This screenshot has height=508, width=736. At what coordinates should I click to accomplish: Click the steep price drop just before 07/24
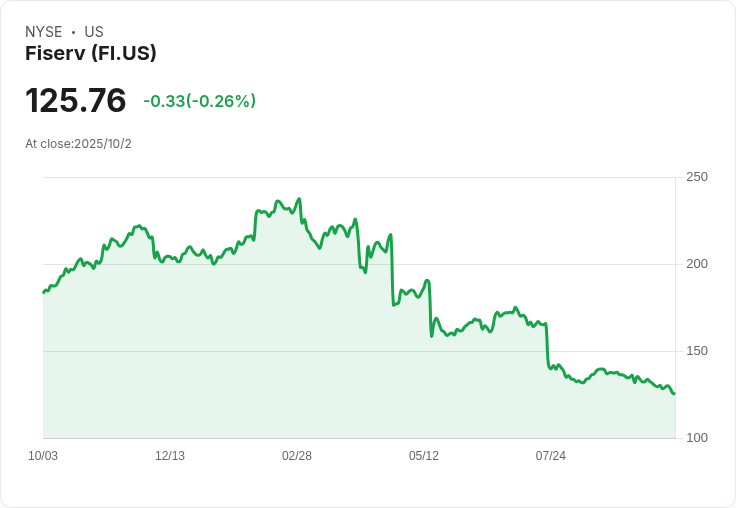(547, 345)
